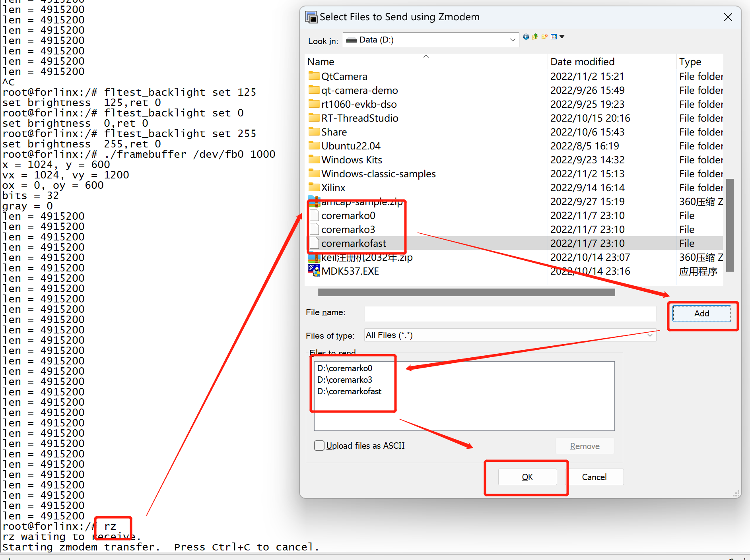Viewport: 750px width, 560px height.
Task: Click the OK button
Action: coord(527,477)
